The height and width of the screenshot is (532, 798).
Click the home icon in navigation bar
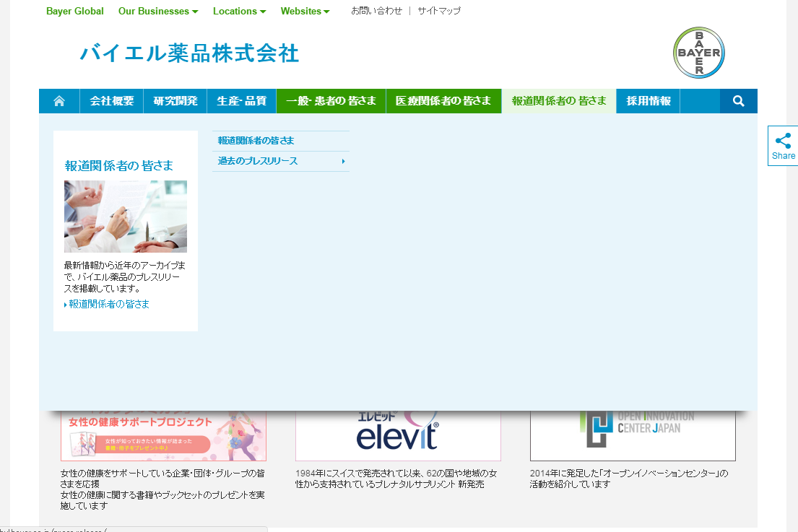tap(59, 101)
